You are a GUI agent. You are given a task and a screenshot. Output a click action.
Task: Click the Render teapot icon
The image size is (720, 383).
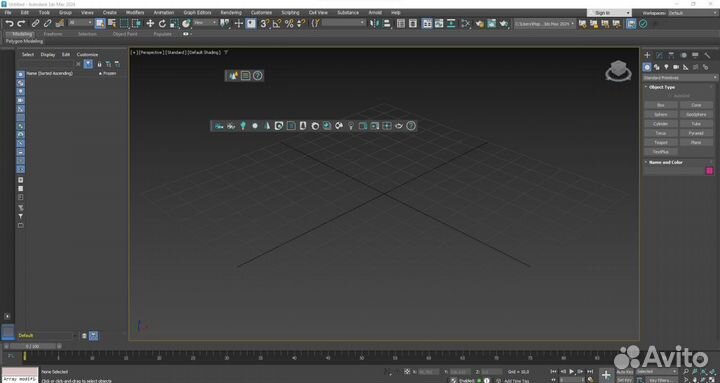504,23
